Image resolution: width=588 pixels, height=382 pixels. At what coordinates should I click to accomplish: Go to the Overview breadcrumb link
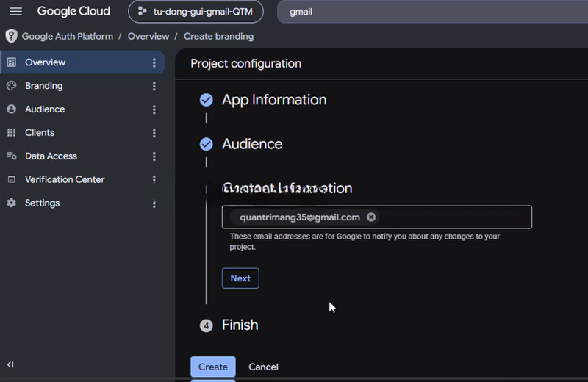[148, 36]
